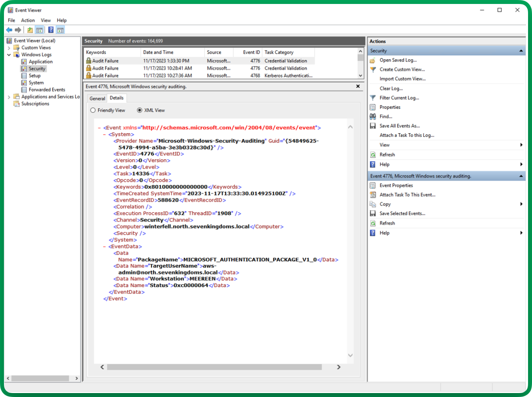
Task: Open the toolbar Help icon
Action: pos(51,30)
